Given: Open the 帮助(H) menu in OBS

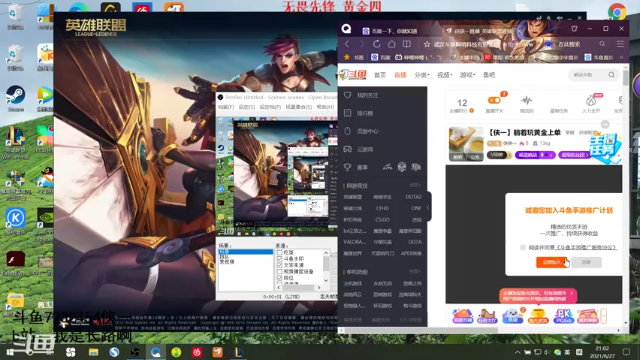Looking at the screenshot, I should click(325, 107).
